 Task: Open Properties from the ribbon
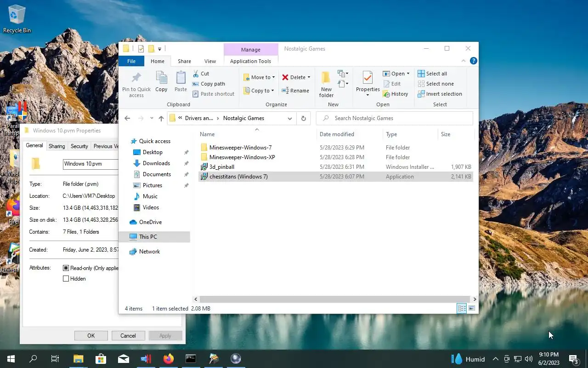tap(367, 83)
